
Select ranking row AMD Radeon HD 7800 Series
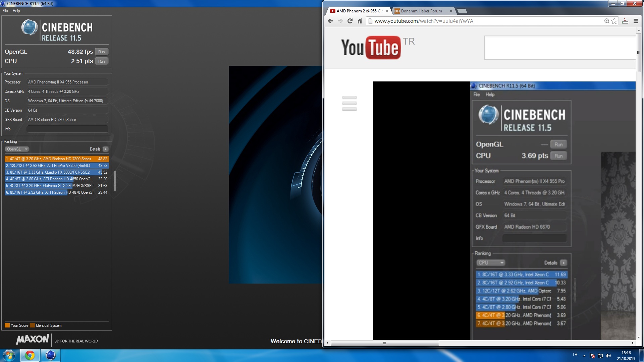click(57, 159)
